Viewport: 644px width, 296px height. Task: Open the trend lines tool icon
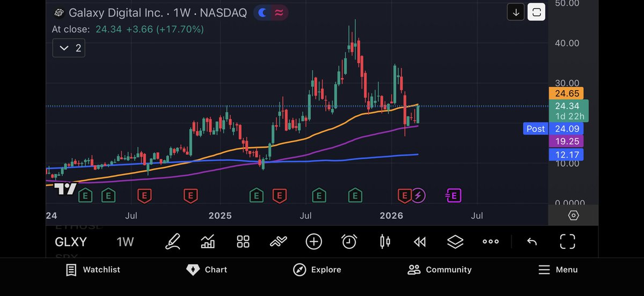(277, 242)
